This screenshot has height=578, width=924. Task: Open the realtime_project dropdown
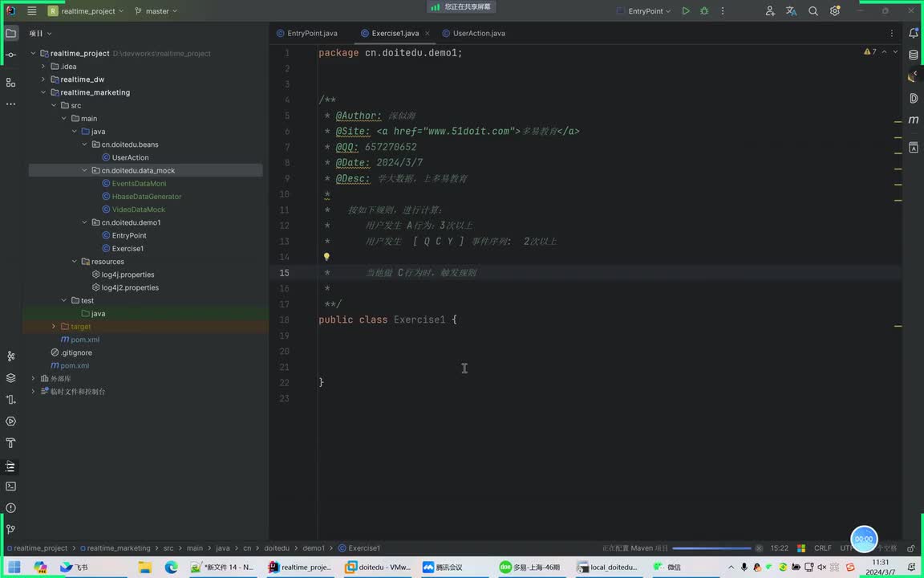(x=86, y=10)
